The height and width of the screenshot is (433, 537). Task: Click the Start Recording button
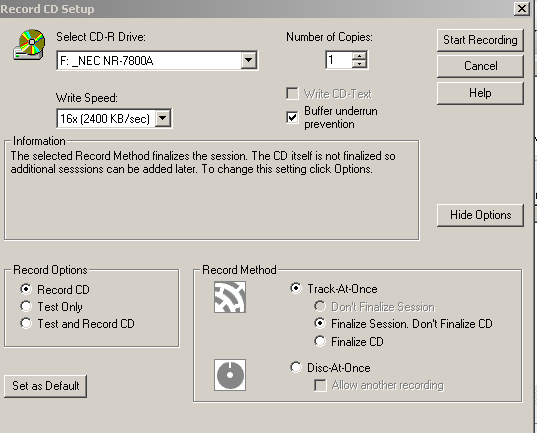click(x=480, y=40)
